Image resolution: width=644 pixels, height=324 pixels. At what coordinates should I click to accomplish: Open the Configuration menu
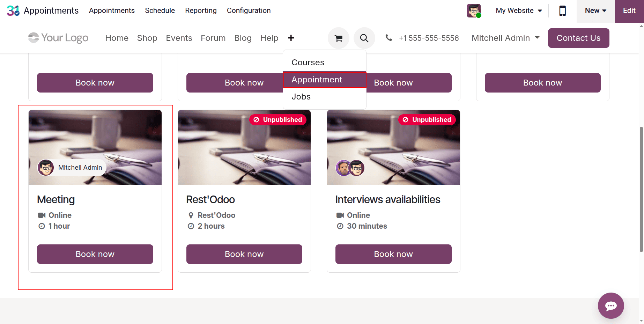[x=249, y=10]
